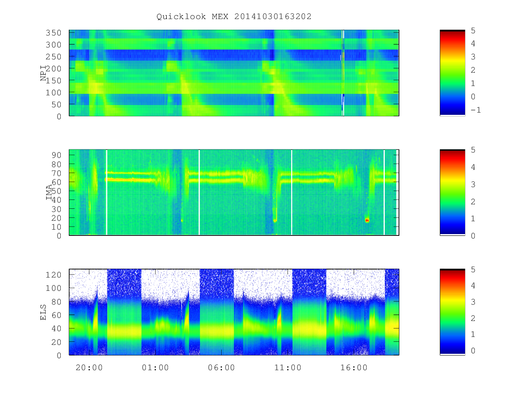Click the 5 label on the IMA colorbar
The width and height of the screenshot is (532, 399).
[x=473, y=149]
